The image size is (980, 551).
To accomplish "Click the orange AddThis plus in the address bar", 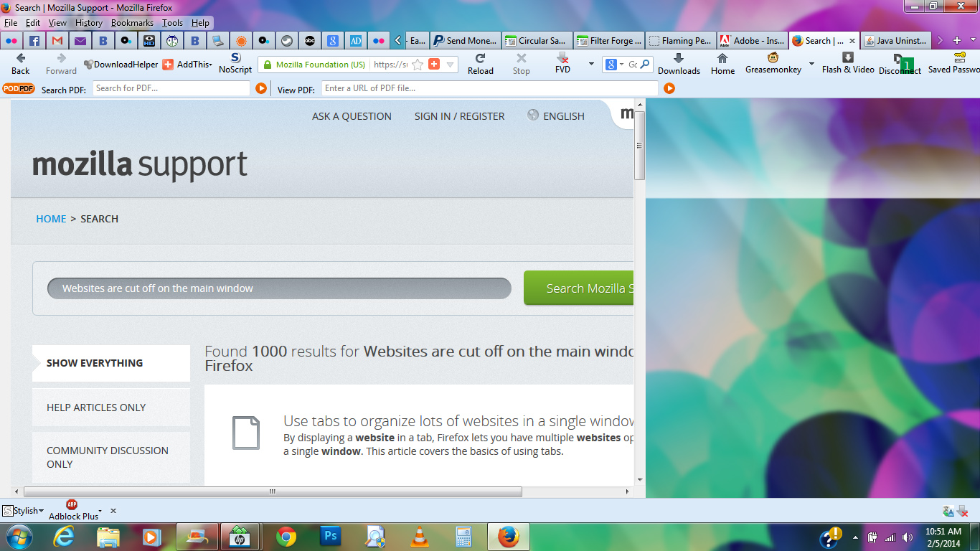I will pos(434,65).
